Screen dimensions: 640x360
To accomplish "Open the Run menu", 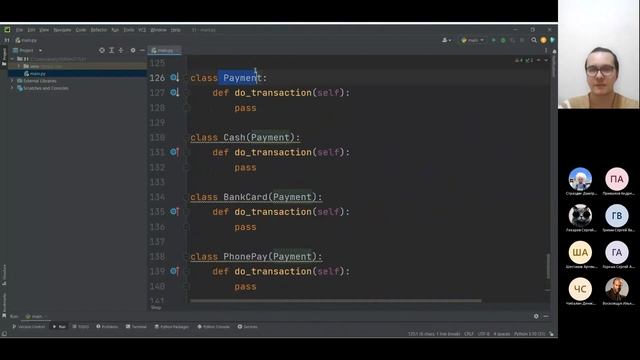I will (x=115, y=30).
